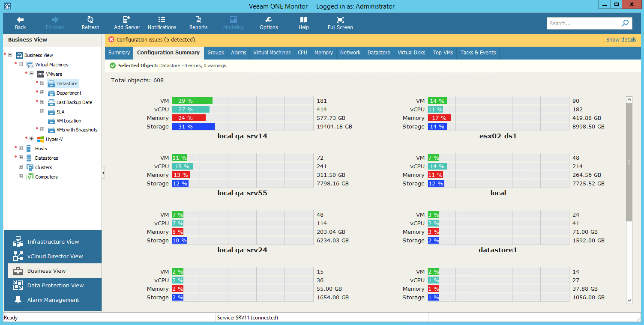Screen dimensions: 644x325
Task: Open Alarm Management pane
Action: (53, 300)
